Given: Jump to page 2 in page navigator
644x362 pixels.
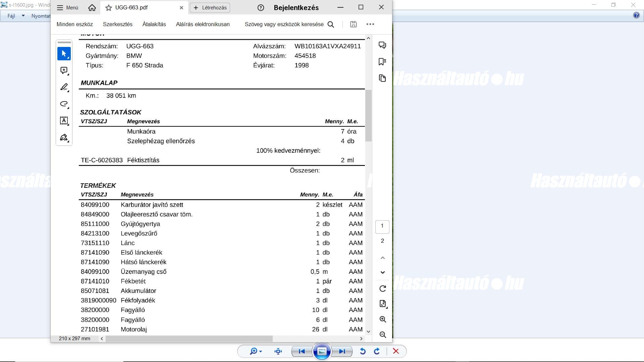Looking at the screenshot, I should pyautogui.click(x=382, y=241).
